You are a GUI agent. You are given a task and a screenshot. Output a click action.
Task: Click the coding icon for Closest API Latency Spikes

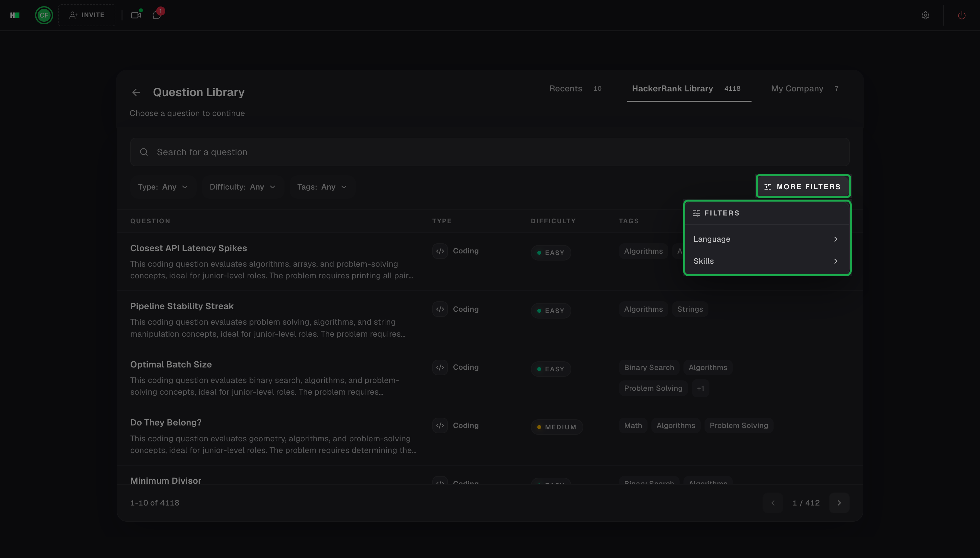click(440, 251)
